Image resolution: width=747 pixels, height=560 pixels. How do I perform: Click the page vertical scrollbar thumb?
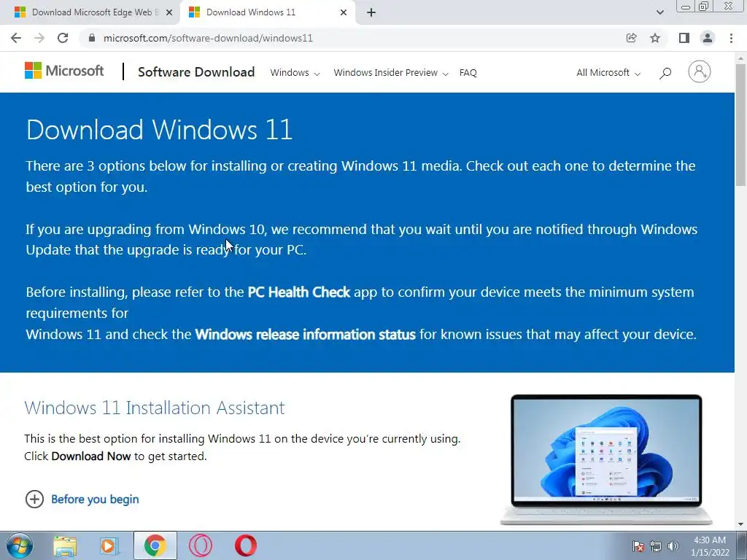[x=741, y=125]
